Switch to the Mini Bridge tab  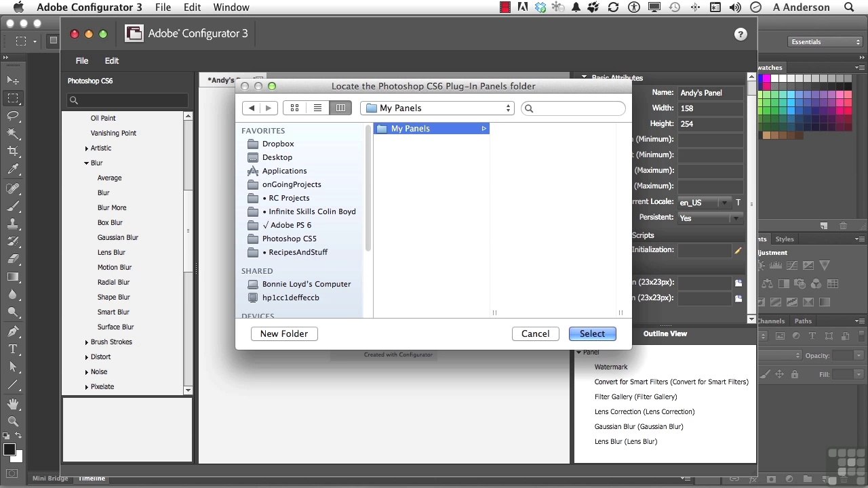[51, 479]
